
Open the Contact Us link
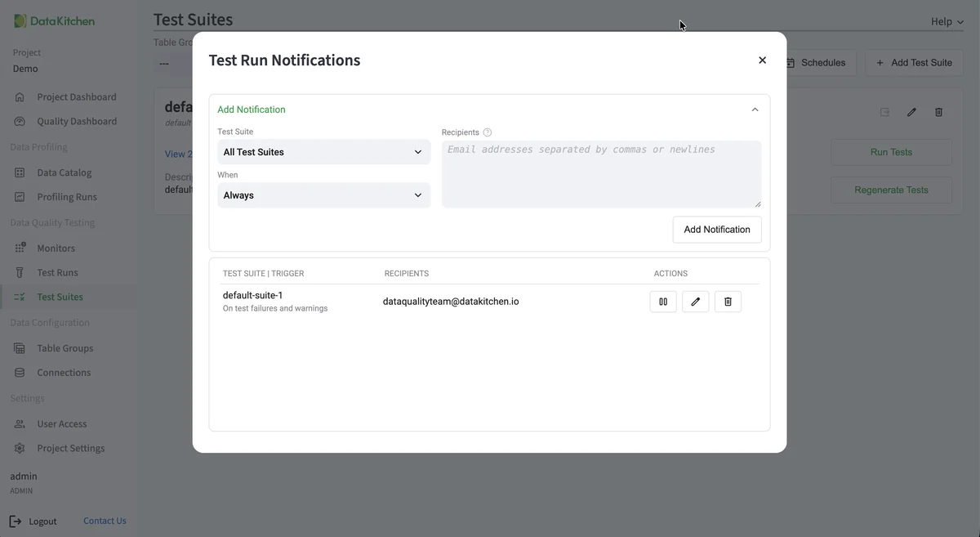coord(105,520)
